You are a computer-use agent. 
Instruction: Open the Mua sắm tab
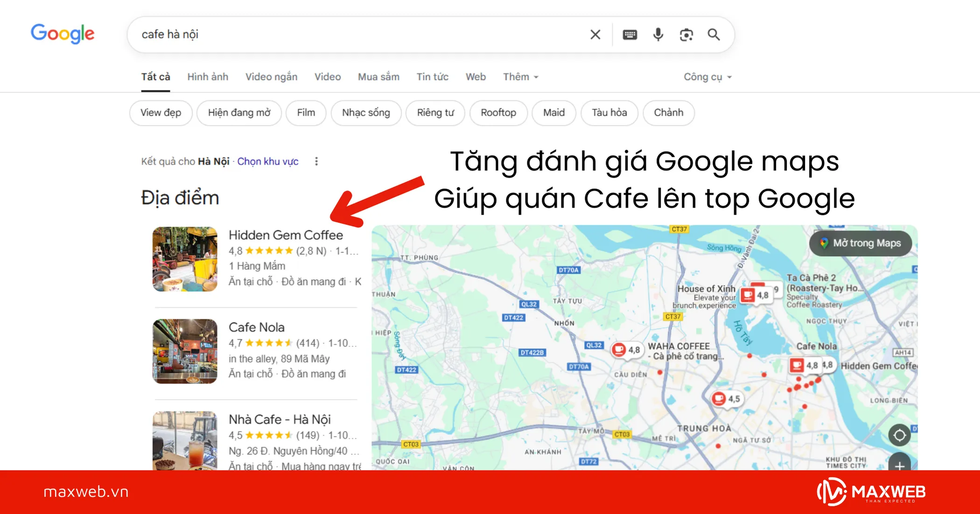pos(378,77)
